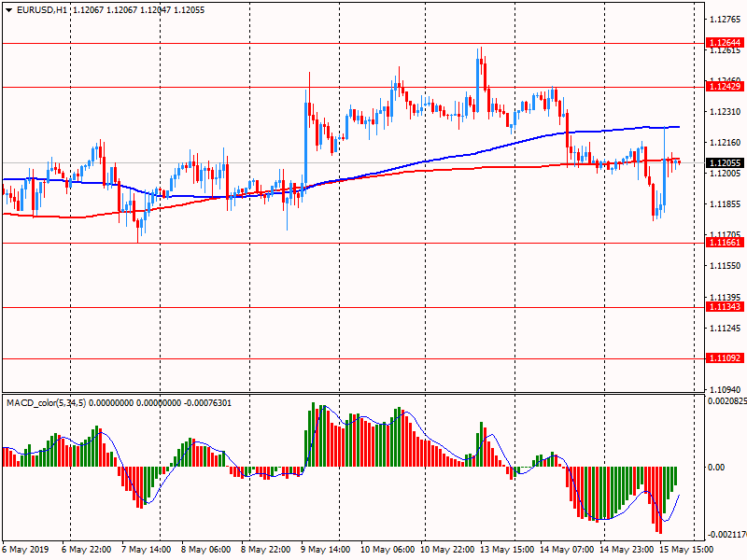
Task: Click the 9 May 14:00 time label
Action: 327,551
